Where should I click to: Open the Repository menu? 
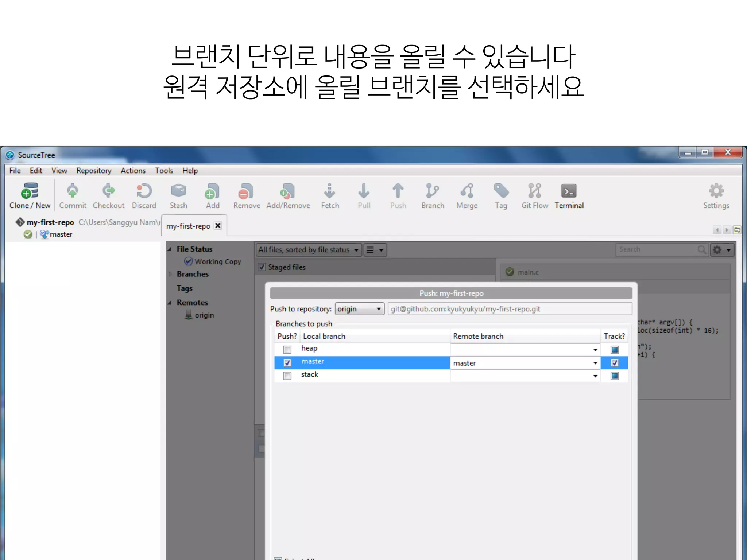coord(94,171)
